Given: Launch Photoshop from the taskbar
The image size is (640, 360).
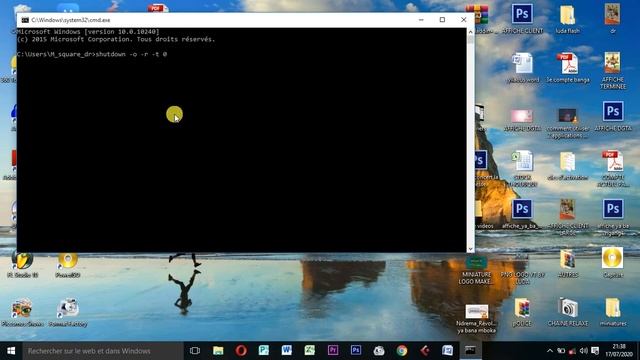Looking at the screenshot, I should tap(356, 351).
